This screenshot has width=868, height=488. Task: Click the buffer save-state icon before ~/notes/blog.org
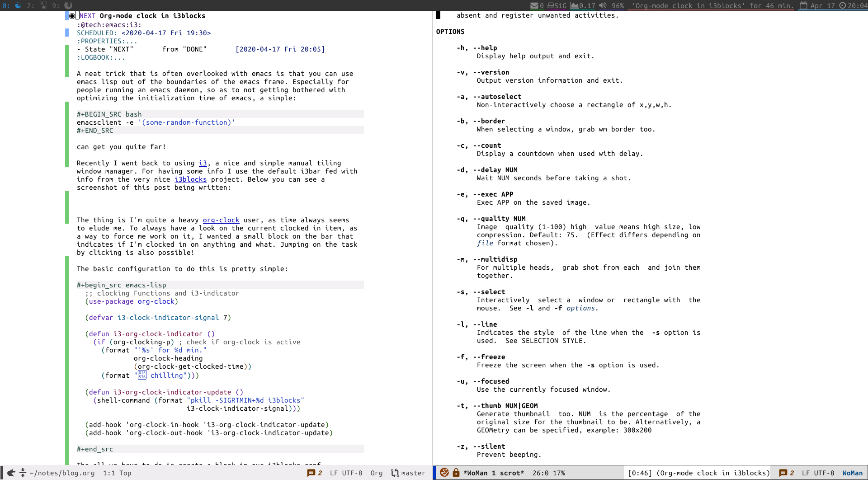point(23,473)
